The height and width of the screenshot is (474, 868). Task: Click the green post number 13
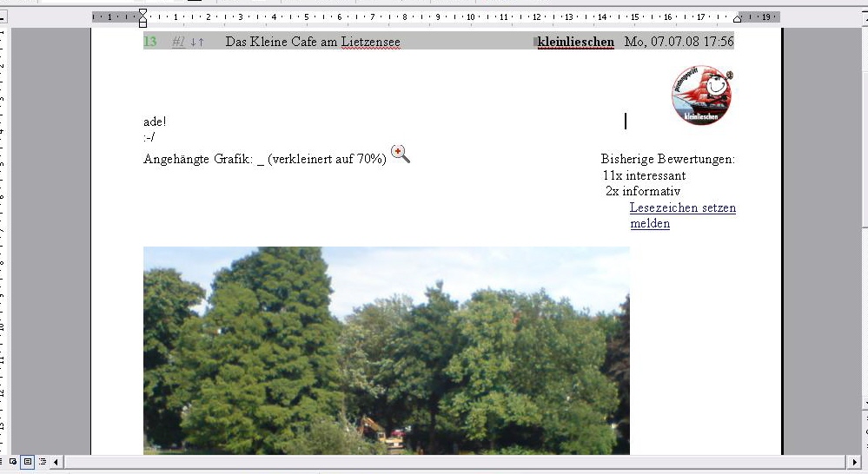[x=150, y=42]
